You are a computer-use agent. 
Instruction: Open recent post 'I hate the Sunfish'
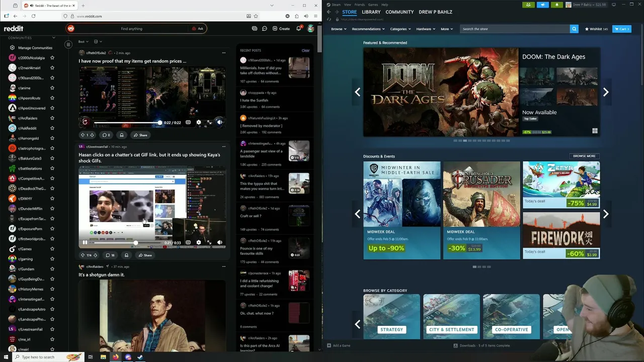[x=254, y=100]
